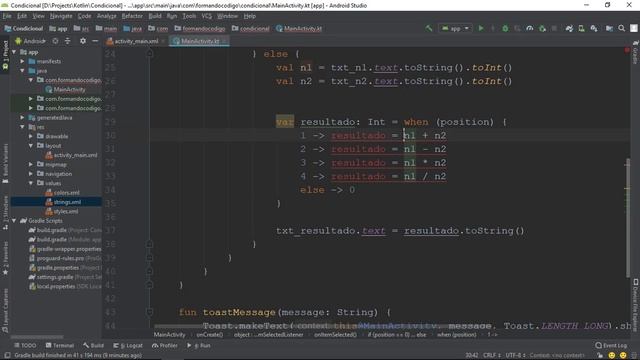Screen dimensions: 640x360
Task: Open the app run configuration dropdown
Action: (455, 28)
